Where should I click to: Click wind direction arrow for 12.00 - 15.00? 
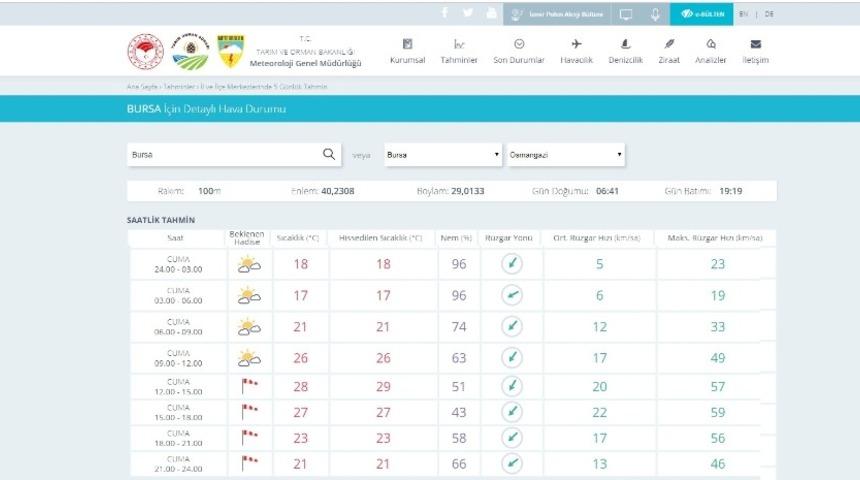(512, 386)
